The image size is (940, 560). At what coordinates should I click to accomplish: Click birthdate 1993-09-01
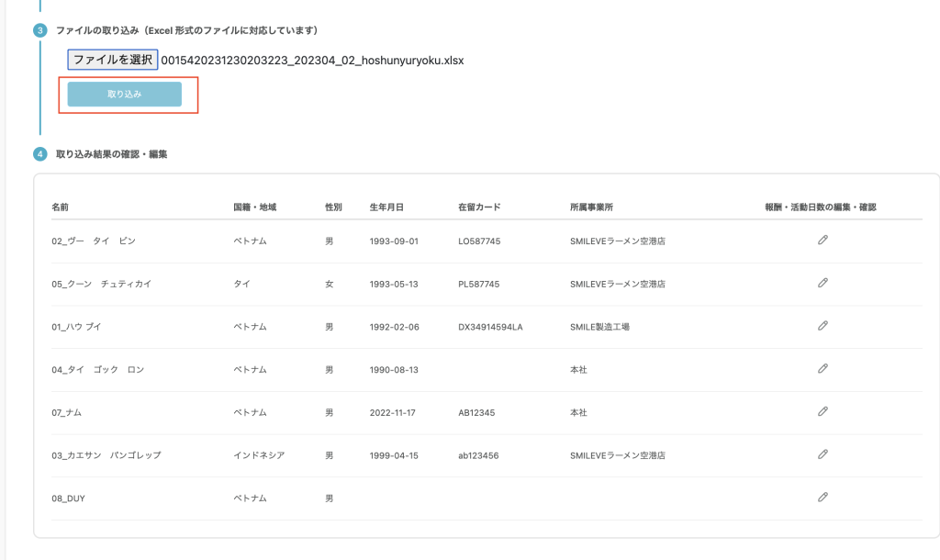(x=394, y=241)
